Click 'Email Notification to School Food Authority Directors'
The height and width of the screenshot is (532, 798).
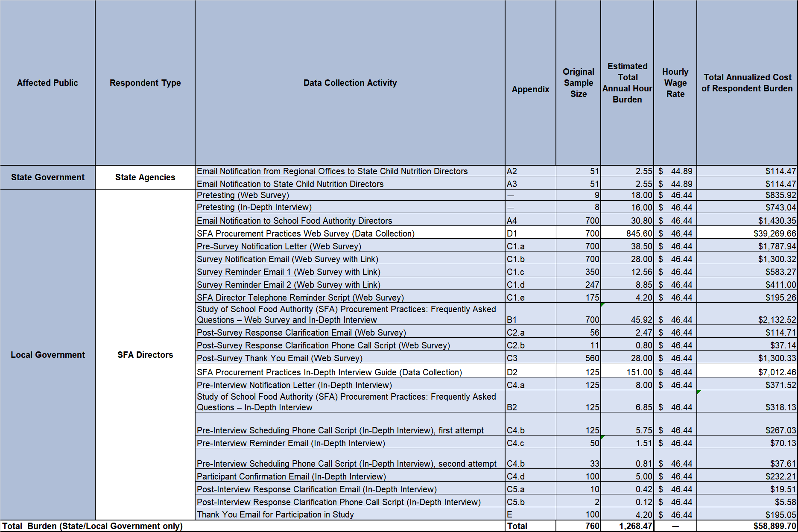(x=350, y=220)
